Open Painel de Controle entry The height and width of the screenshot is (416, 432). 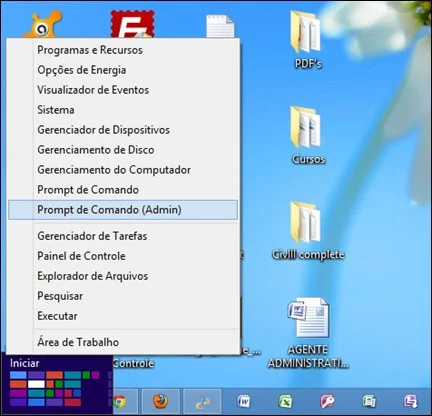coord(123,256)
